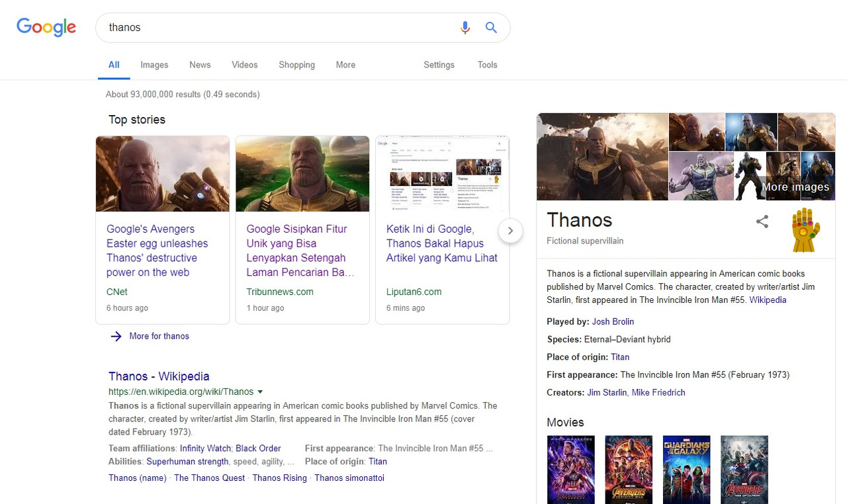Image resolution: width=847 pixels, height=504 pixels.
Task: Switch to the Images tab
Action: pyautogui.click(x=154, y=65)
